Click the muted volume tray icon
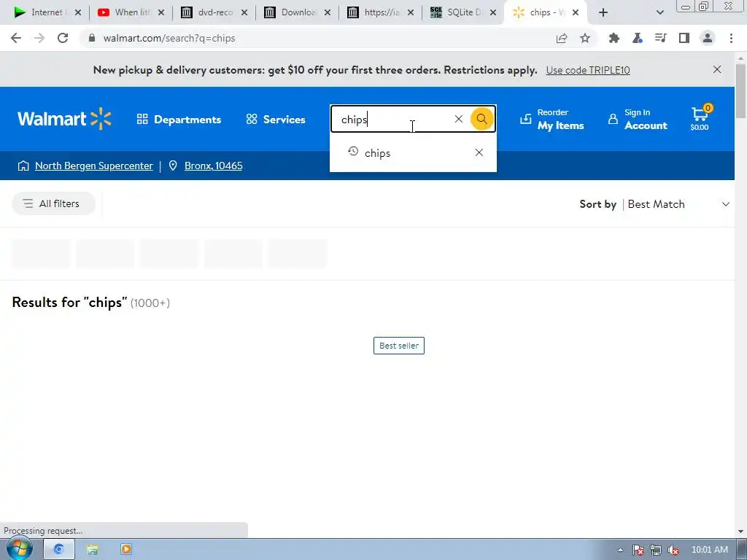 [x=673, y=550]
